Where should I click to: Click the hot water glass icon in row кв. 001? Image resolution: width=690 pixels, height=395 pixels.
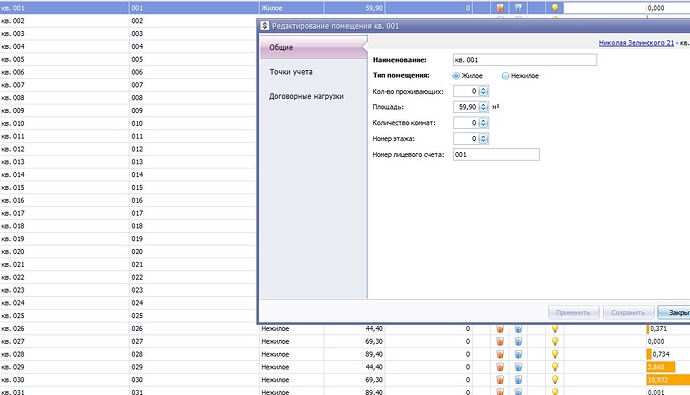(500, 8)
